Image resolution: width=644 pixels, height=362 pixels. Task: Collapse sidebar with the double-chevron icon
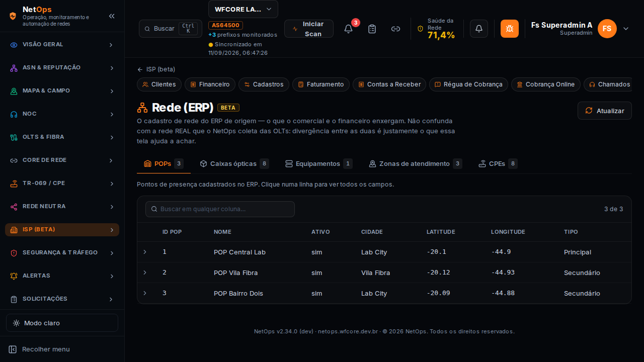pyautogui.click(x=112, y=16)
